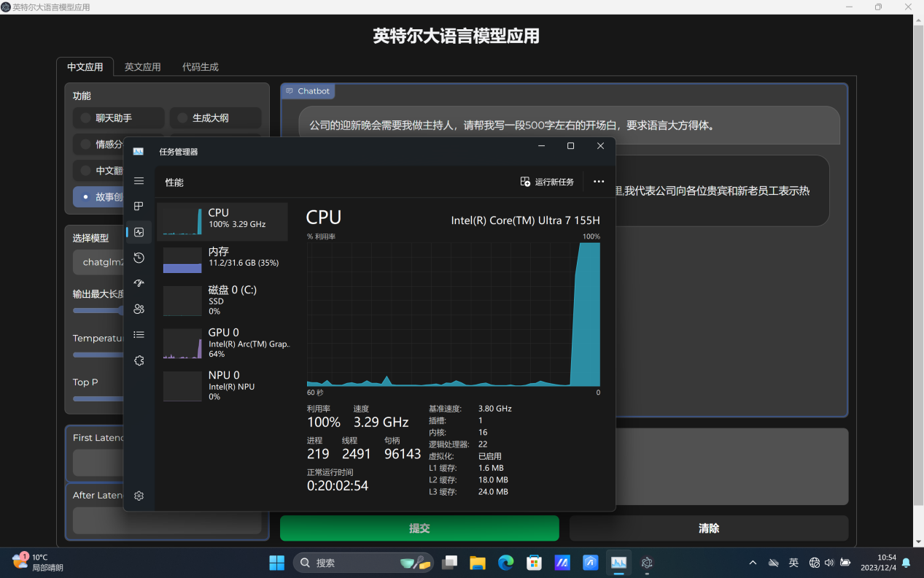Viewport: 924px width, 578px height.
Task: Select the NPU 0 performance entry
Action: click(222, 385)
